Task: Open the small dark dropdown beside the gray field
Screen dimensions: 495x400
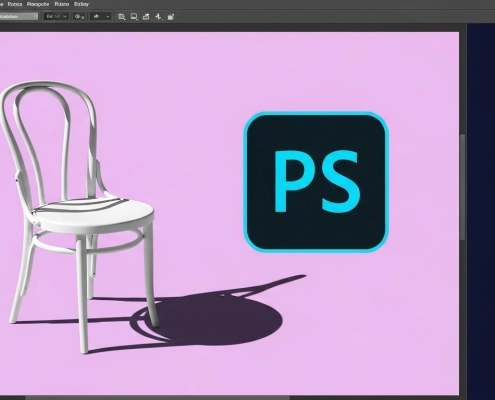Action: (56, 16)
